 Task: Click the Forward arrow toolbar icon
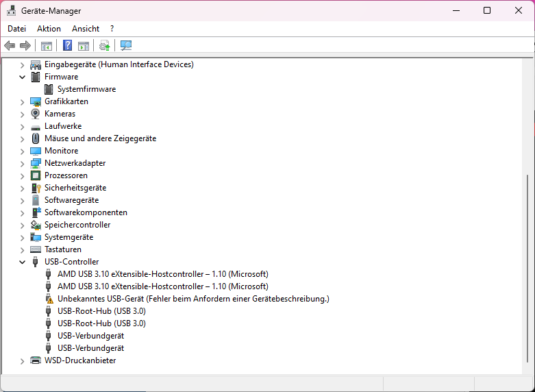(x=25, y=45)
